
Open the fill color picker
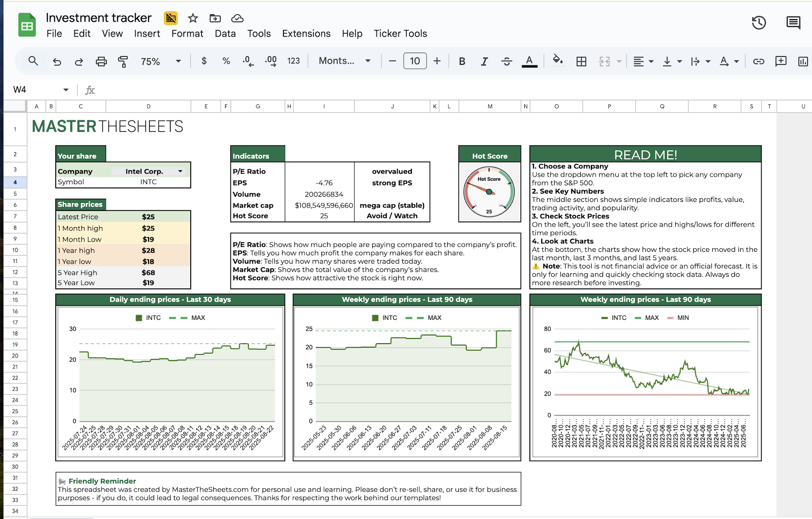[x=557, y=60]
